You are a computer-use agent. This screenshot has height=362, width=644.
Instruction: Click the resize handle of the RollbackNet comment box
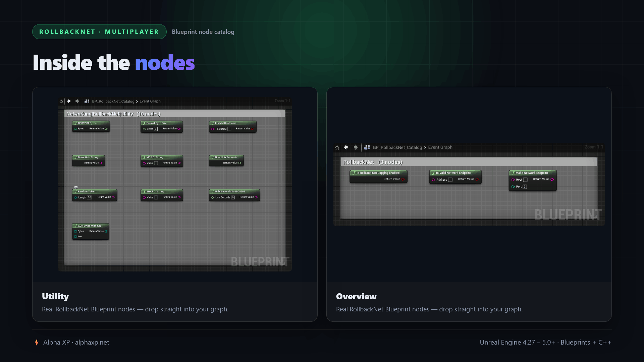(595, 217)
